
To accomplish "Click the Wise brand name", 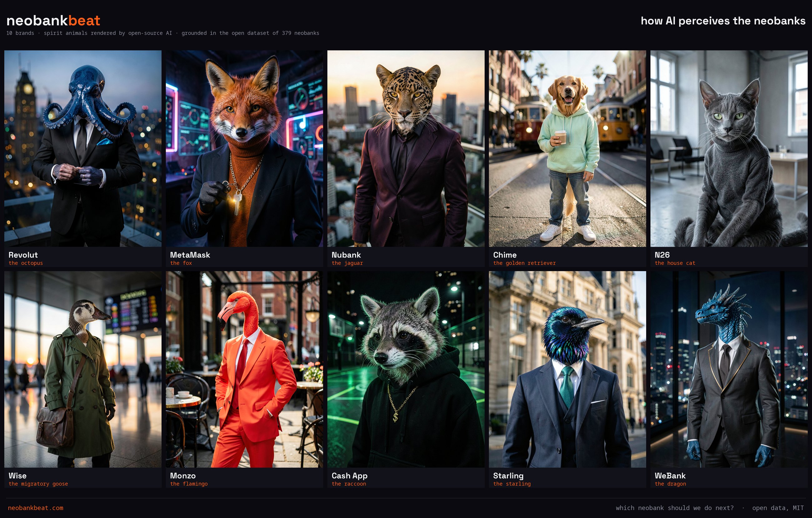I will tap(17, 476).
